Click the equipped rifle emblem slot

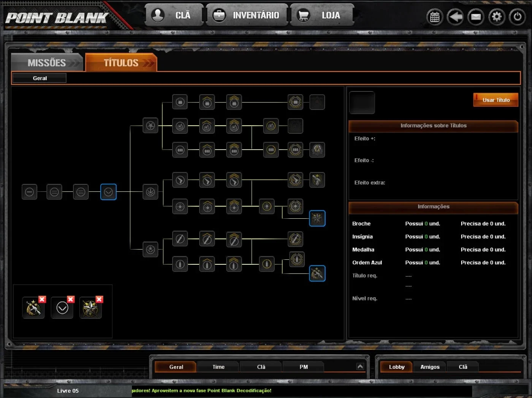click(x=33, y=308)
